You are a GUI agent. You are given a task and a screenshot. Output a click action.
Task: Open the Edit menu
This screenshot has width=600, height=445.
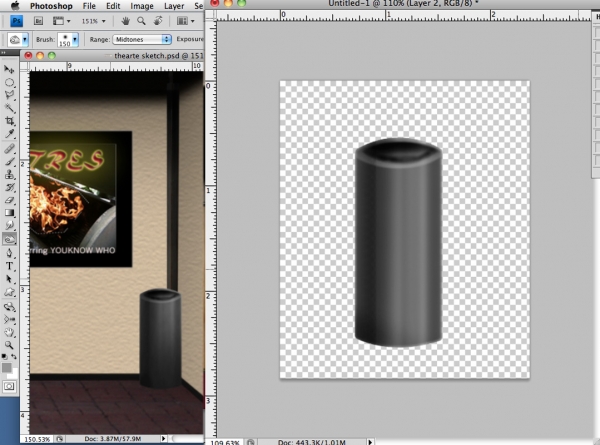113,6
